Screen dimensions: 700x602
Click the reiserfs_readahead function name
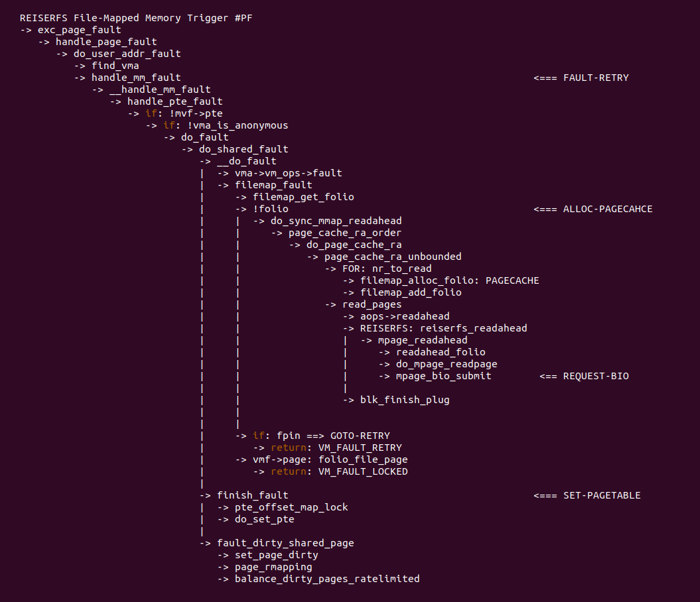[x=473, y=328]
